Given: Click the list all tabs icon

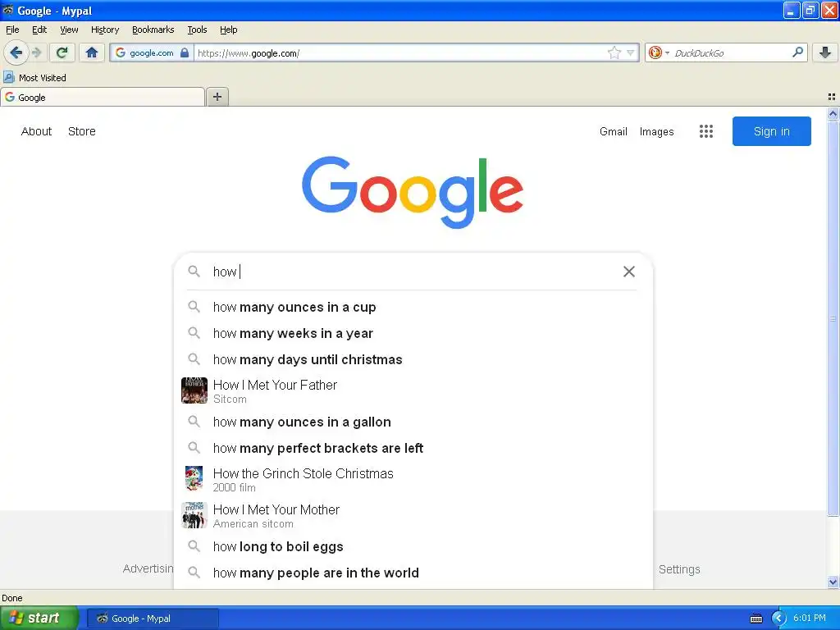Looking at the screenshot, I should point(832,97).
